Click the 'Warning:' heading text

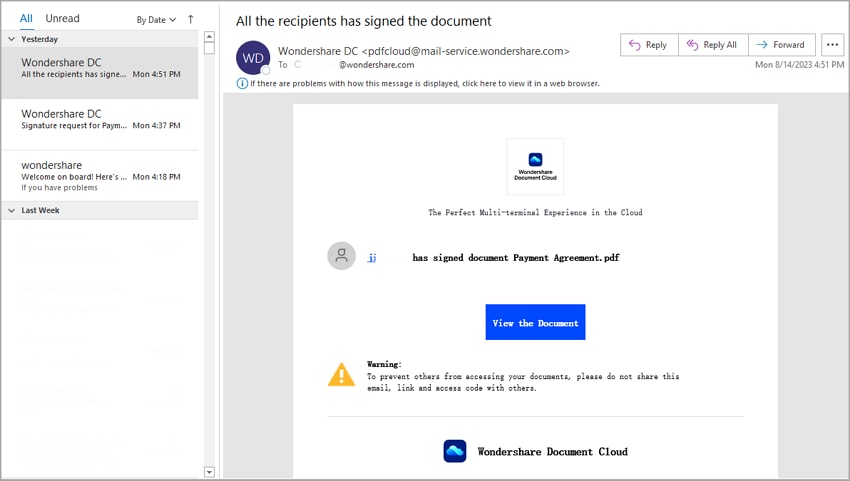click(x=384, y=364)
